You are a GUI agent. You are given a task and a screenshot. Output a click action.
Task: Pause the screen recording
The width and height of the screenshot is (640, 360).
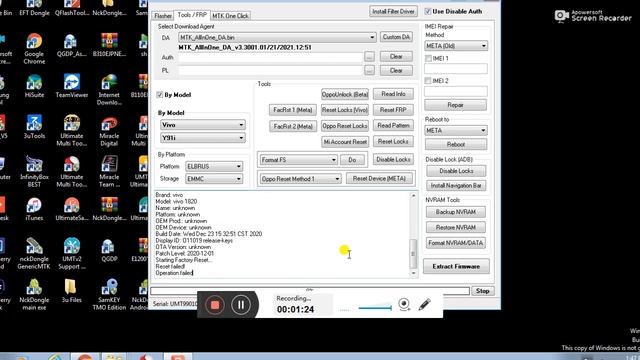[x=241, y=304]
